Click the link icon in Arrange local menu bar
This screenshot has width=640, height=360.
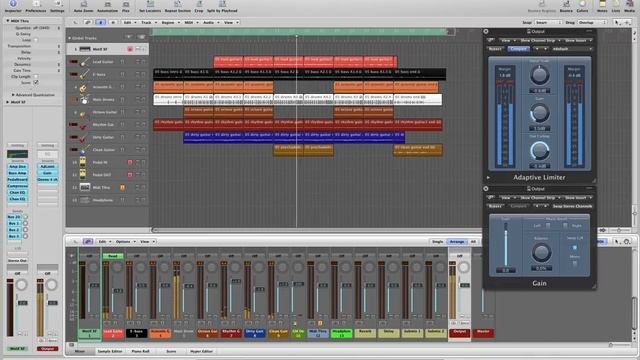tap(88, 22)
